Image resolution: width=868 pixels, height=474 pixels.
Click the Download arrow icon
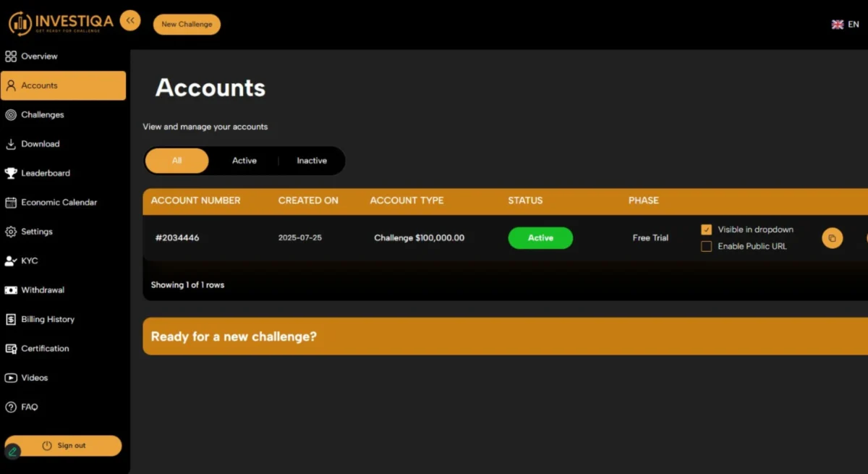[11, 144]
